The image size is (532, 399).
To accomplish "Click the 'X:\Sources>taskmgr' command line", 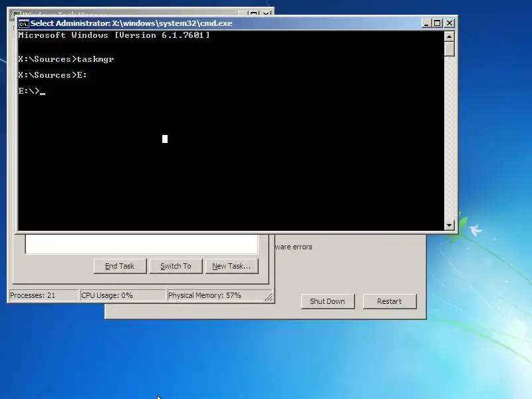I will (66, 59).
